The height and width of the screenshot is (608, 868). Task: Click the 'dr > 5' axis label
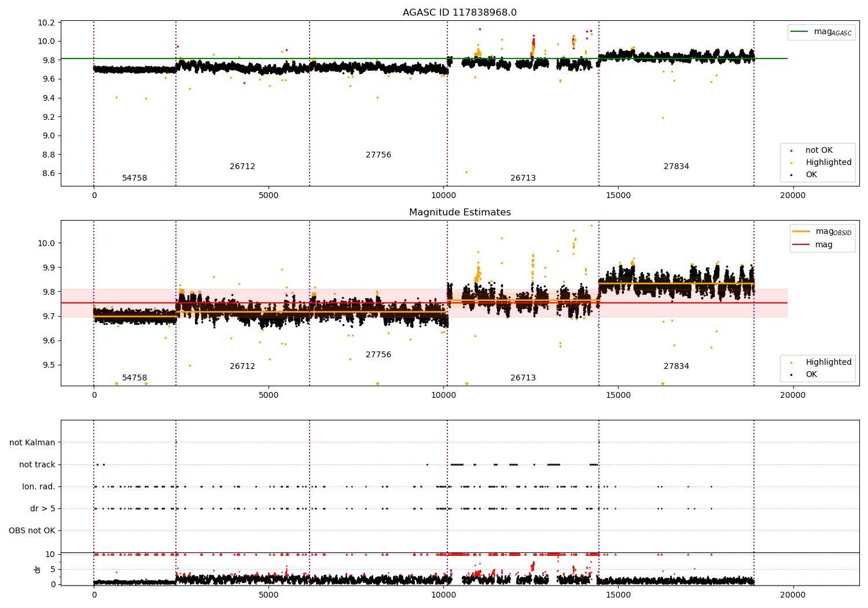[43, 509]
